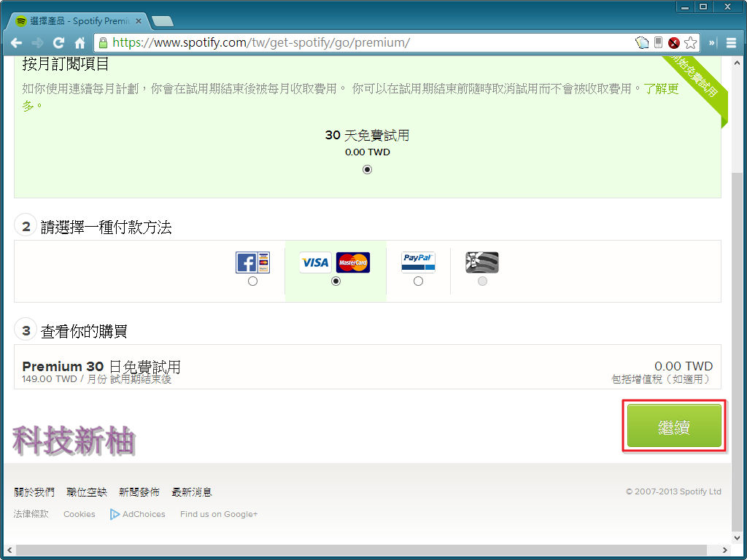Click the VISA card logo
Image resolution: width=747 pixels, height=560 pixels.
pyautogui.click(x=315, y=262)
